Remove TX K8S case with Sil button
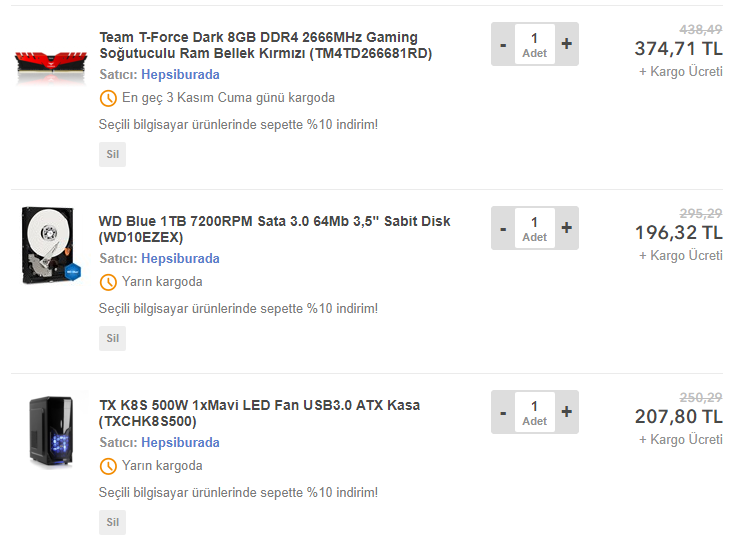 pyautogui.click(x=112, y=522)
